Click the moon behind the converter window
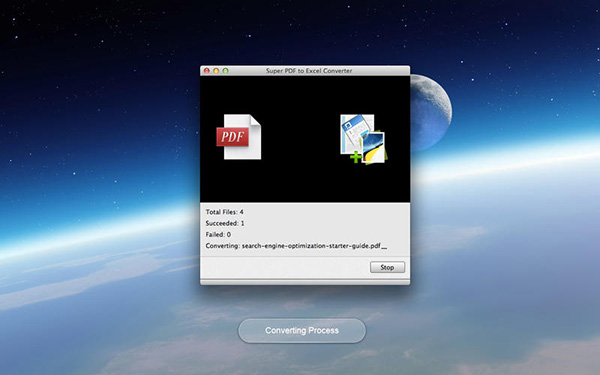Screen dimensions: 600x375 431,113
